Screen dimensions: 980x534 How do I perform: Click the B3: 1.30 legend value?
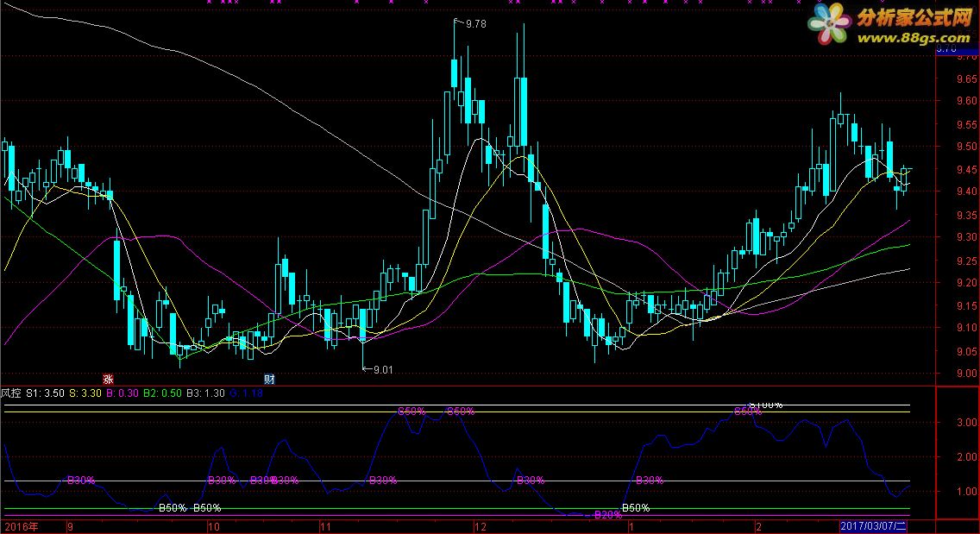coord(205,393)
